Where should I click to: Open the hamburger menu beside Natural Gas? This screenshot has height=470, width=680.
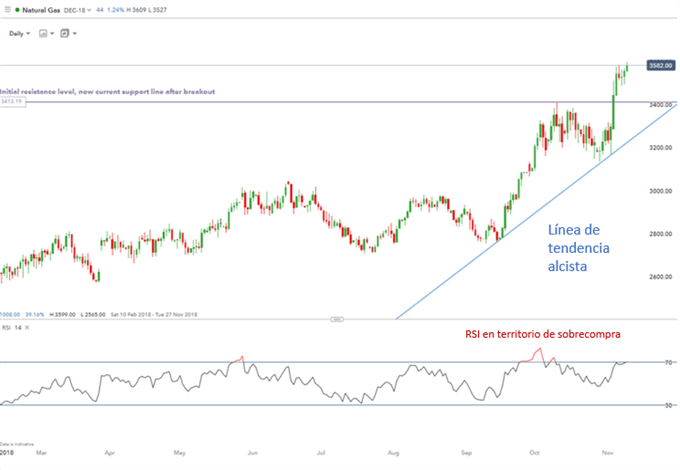coord(7,9)
